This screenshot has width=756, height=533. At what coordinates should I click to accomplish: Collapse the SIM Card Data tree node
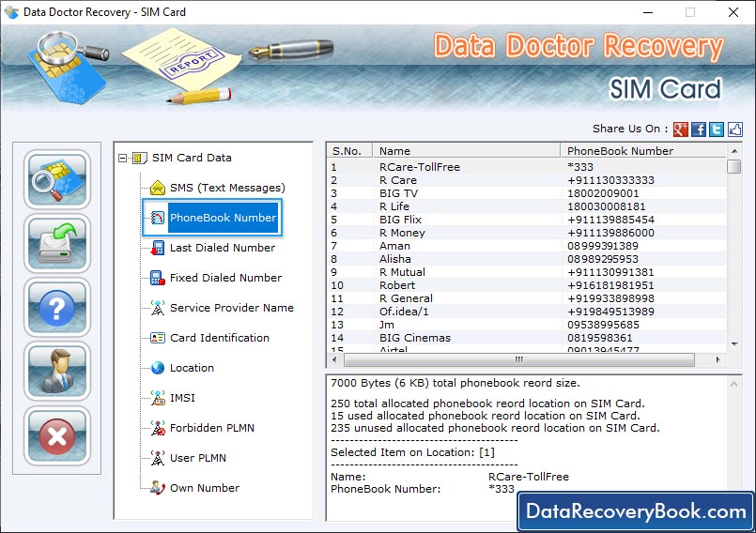[x=122, y=158]
